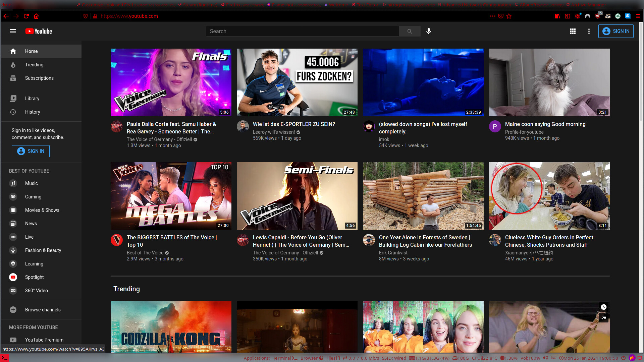The height and width of the screenshot is (362, 644).
Task: Open Archive Manager from top bar
Action: point(586,5)
